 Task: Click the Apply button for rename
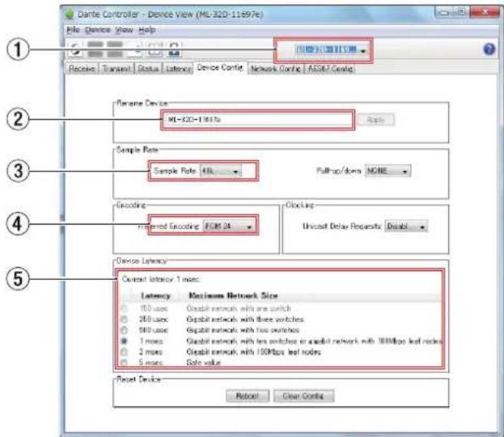coord(375,120)
